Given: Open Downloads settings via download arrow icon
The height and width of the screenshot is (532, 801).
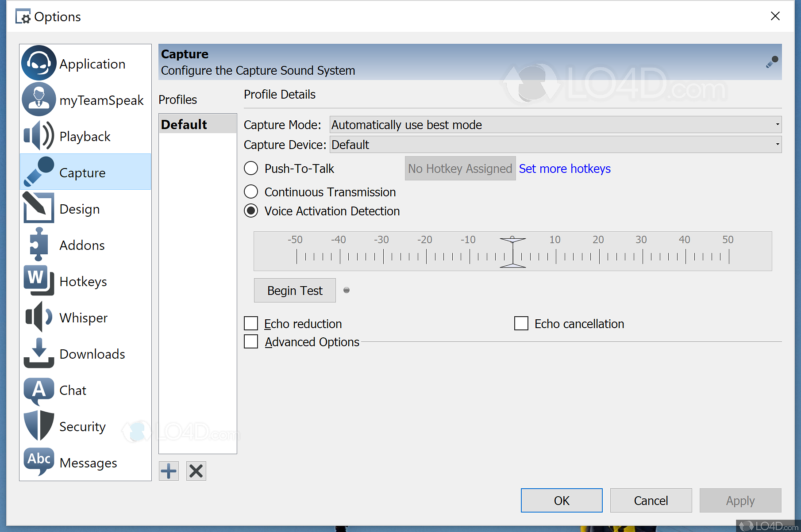Looking at the screenshot, I should (38, 353).
